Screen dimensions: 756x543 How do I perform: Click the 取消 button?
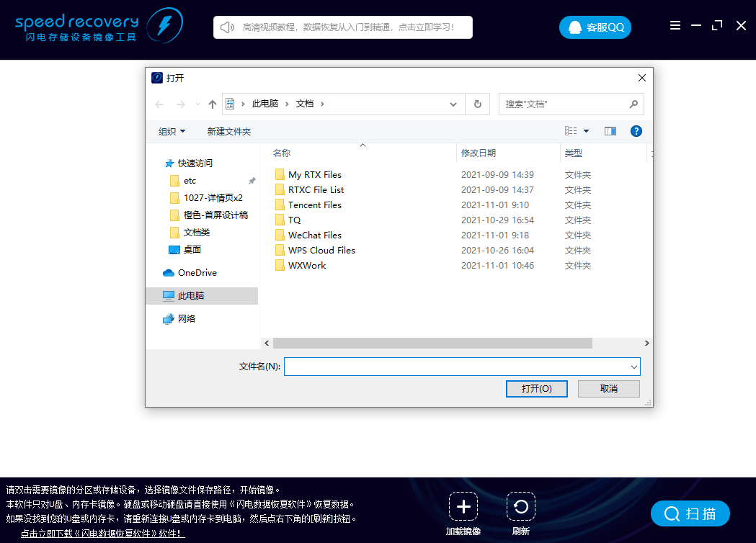tap(609, 389)
